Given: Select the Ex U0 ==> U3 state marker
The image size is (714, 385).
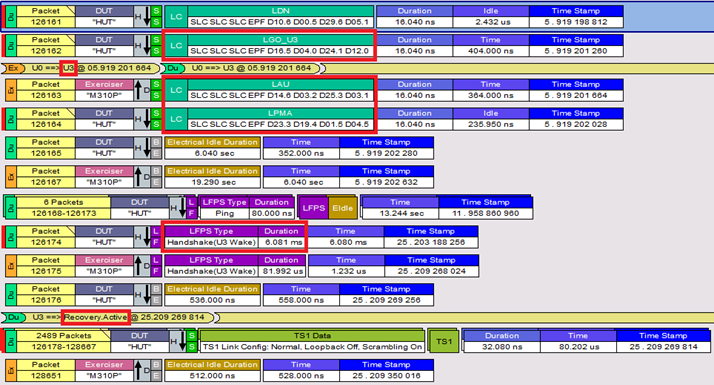Looking at the screenshot, I should point(82,68).
